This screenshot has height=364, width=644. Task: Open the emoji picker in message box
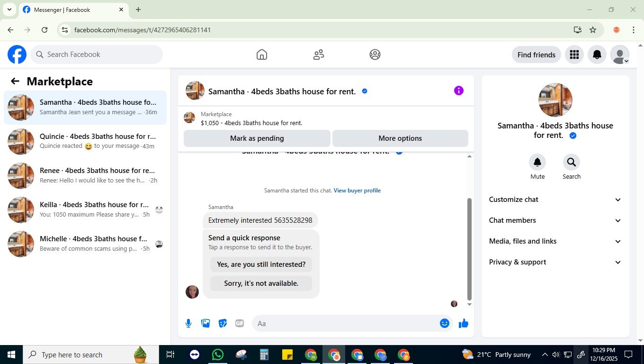tap(444, 323)
